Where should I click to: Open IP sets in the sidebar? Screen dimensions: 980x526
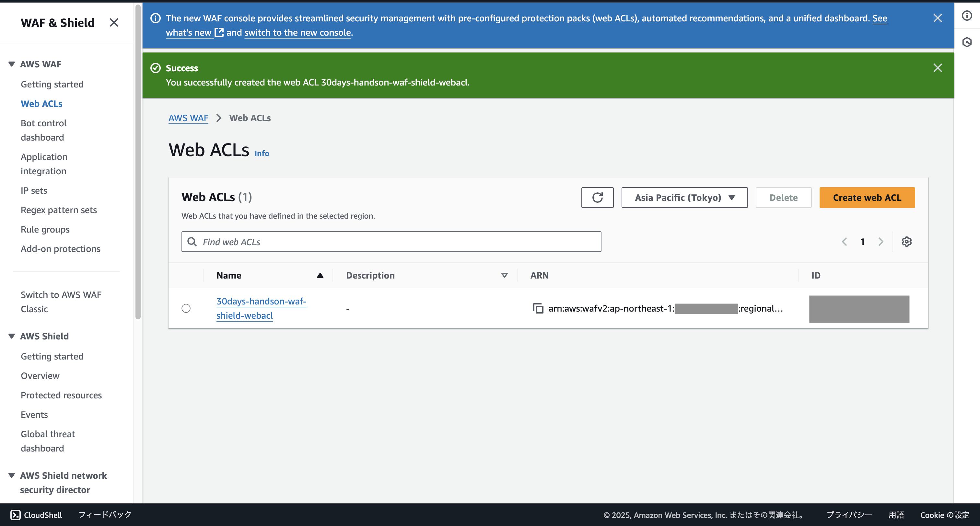click(34, 190)
